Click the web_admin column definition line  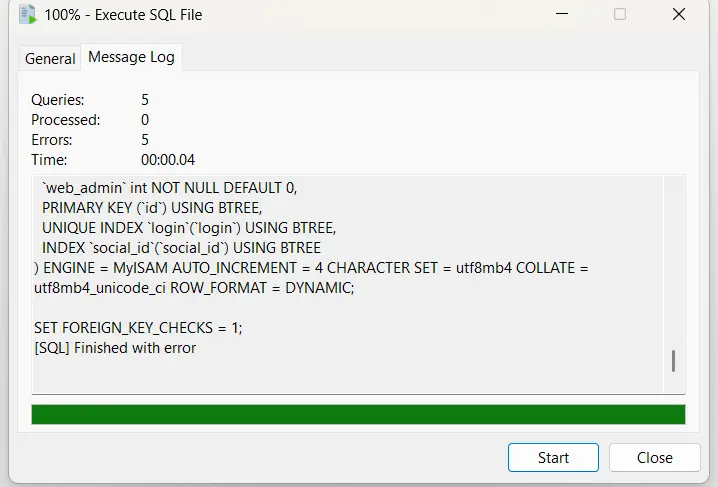[x=169, y=187]
